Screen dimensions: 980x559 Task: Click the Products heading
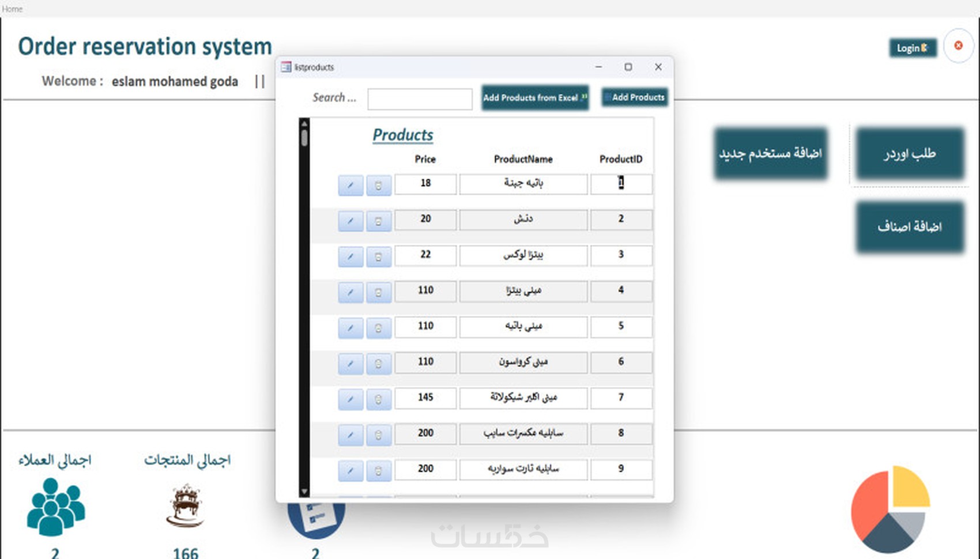tap(402, 135)
